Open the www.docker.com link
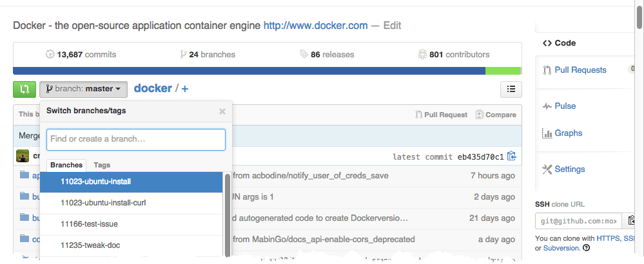Screen dimensions: 644x264 [315, 26]
